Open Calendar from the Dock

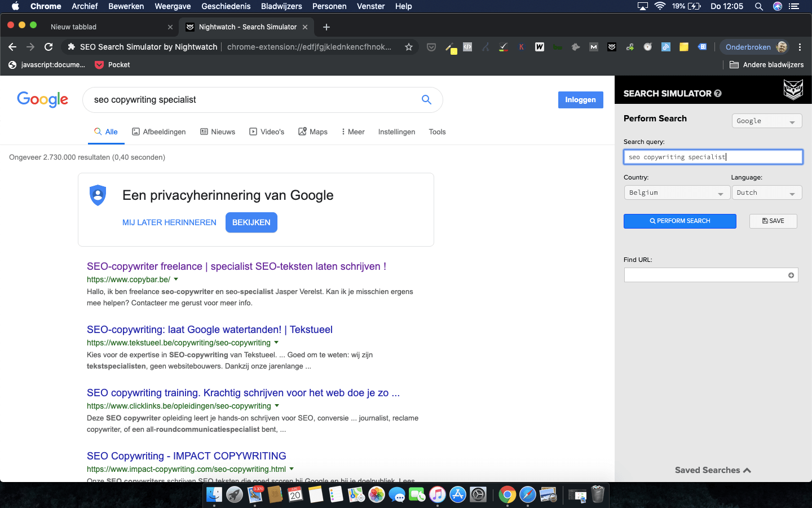point(295,495)
